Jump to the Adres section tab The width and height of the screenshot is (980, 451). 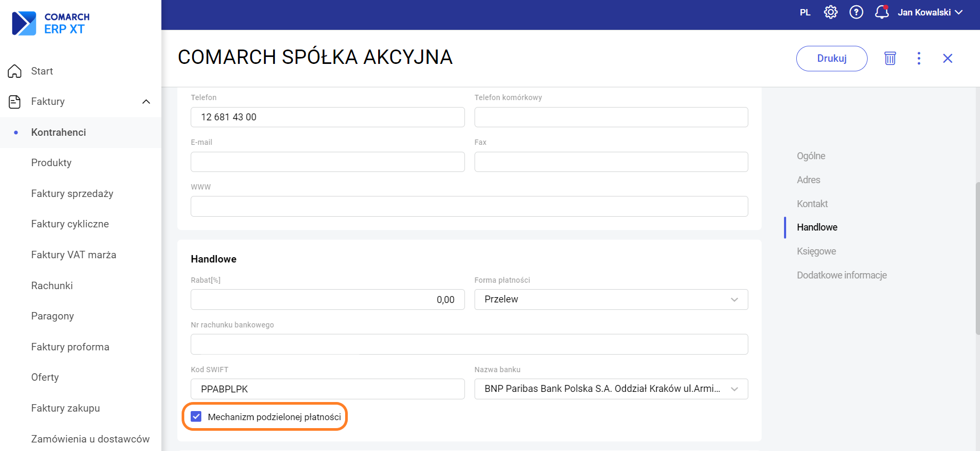click(x=808, y=180)
